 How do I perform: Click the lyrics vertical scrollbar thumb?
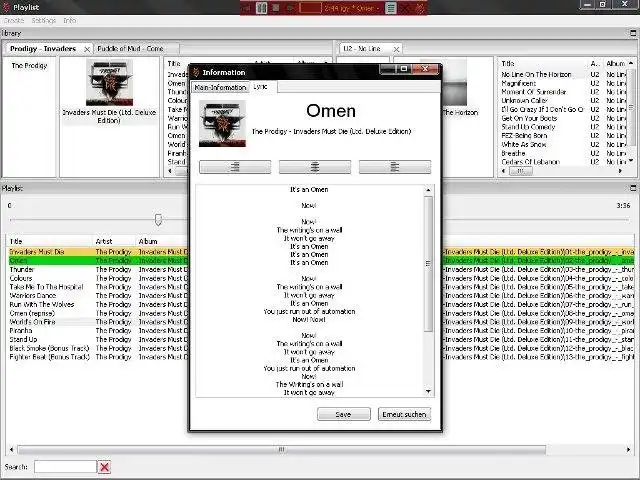click(428, 264)
